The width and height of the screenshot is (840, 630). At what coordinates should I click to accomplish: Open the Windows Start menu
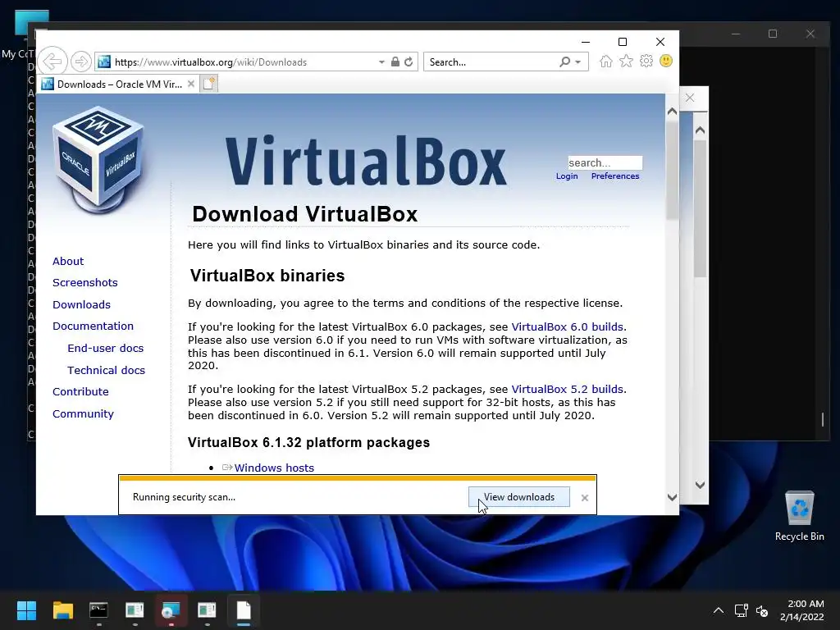pyautogui.click(x=26, y=610)
